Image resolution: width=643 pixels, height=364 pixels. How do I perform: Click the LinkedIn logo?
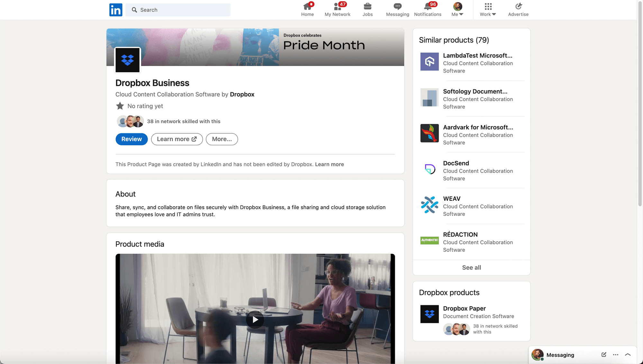[115, 10]
